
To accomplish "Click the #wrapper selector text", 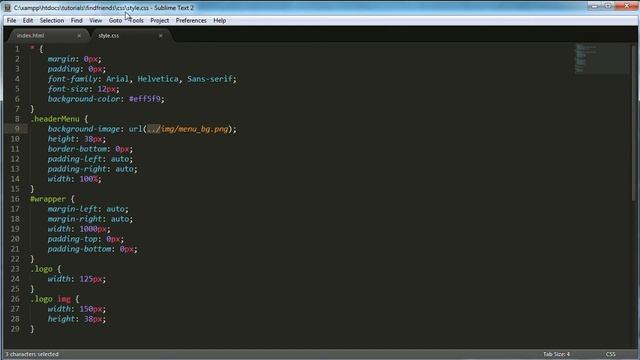I will pyautogui.click(x=48, y=199).
